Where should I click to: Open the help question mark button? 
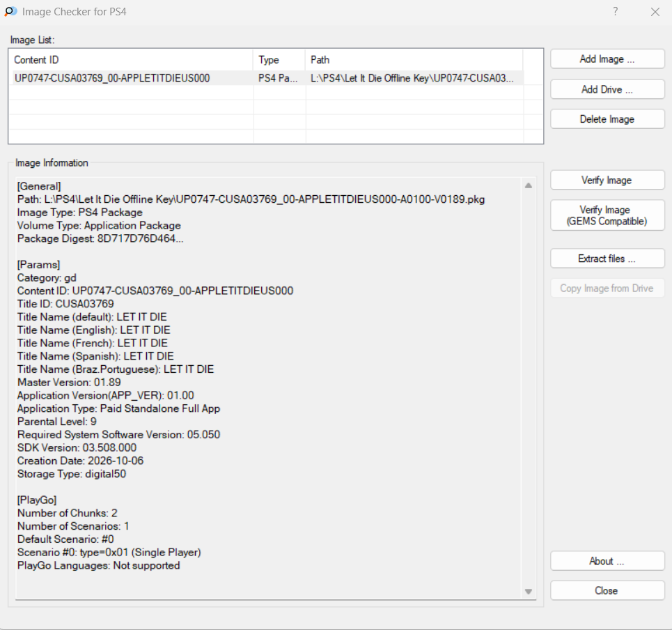pyautogui.click(x=616, y=12)
